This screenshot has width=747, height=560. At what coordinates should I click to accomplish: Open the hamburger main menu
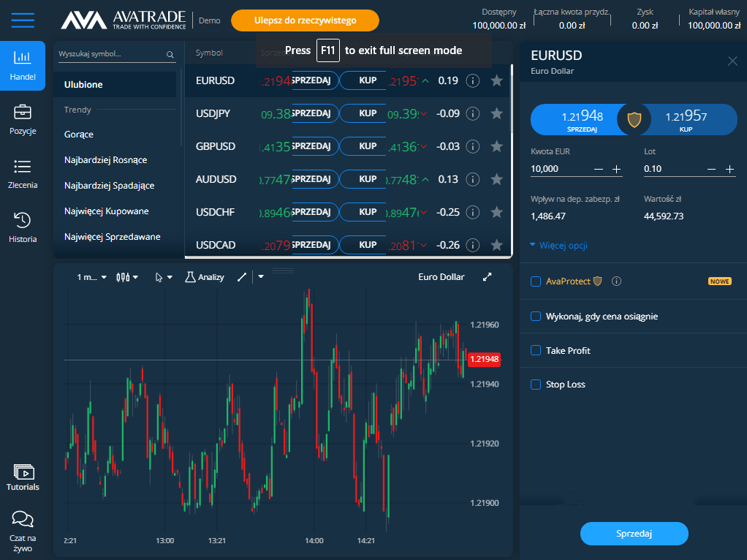[23, 20]
